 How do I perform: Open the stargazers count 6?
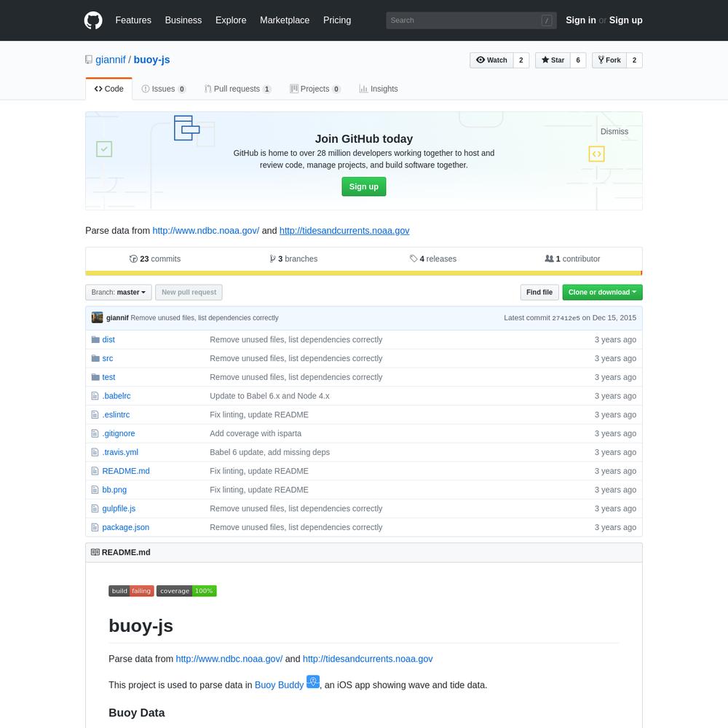pyautogui.click(x=578, y=60)
